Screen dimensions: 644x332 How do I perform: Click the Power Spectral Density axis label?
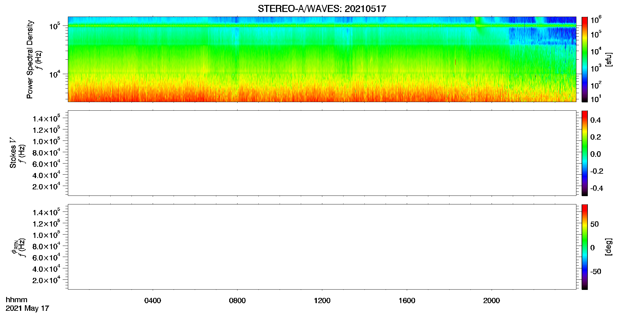[x=30, y=59]
